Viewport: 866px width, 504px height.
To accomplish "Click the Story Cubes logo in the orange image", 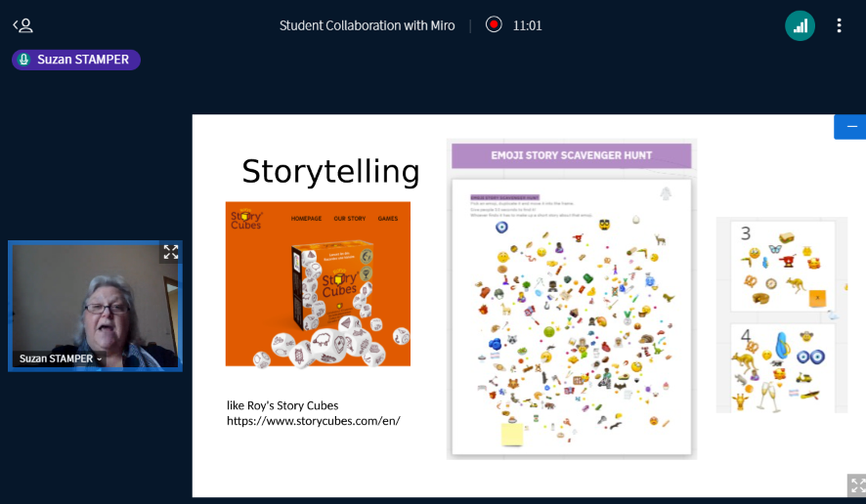I will 246,219.
